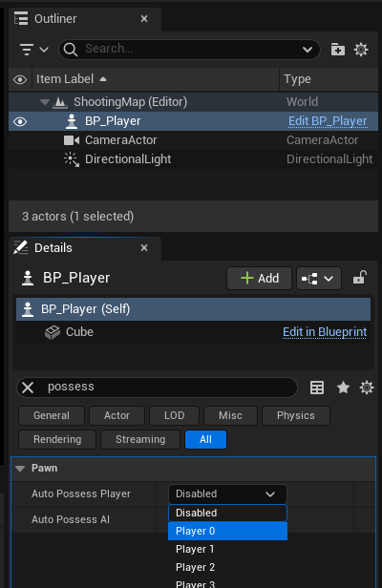Open the property matrix table icon
The image size is (382, 588).
pos(317,388)
